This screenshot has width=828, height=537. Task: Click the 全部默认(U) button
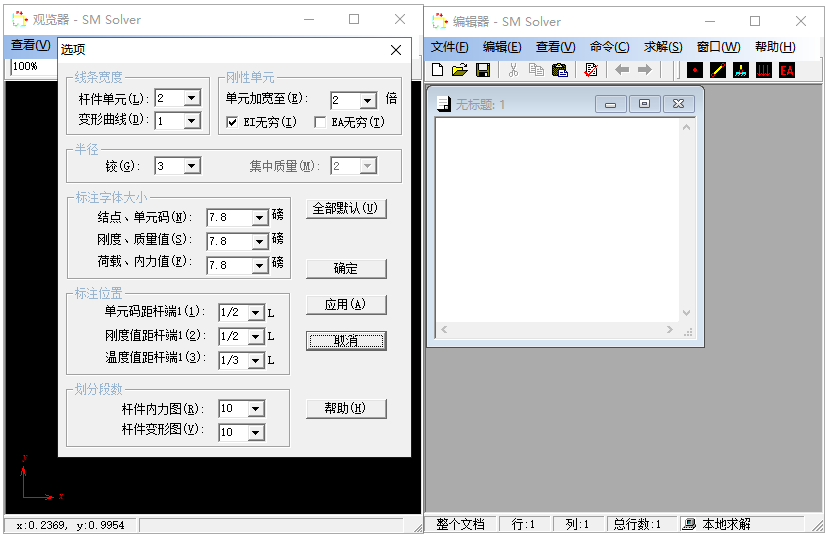346,209
